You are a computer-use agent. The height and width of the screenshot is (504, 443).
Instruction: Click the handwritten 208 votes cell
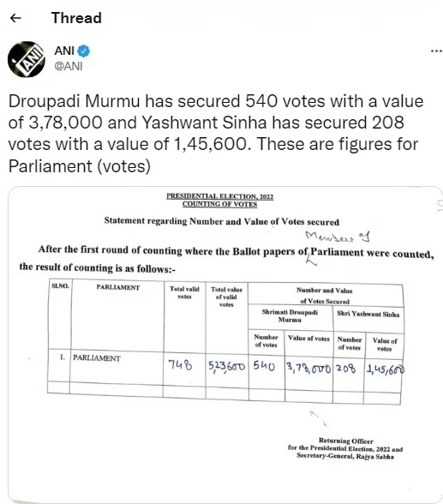click(x=346, y=368)
